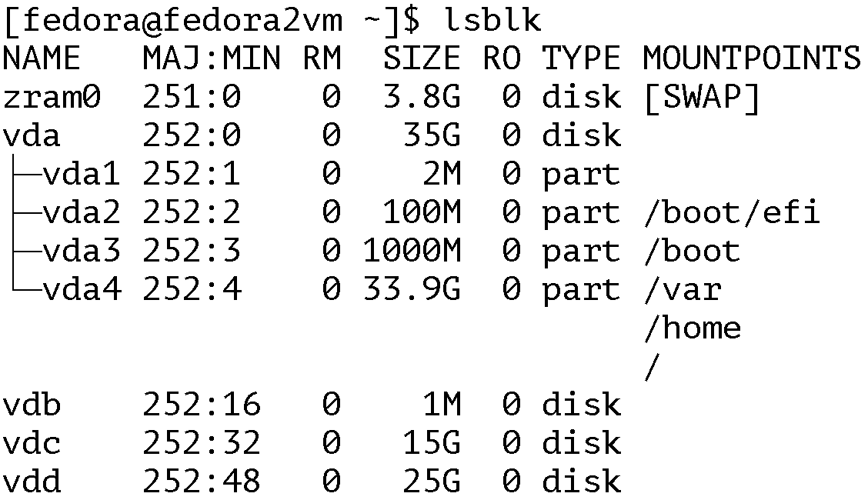
Task: Select the vda2 partition entry
Action: click(81, 213)
